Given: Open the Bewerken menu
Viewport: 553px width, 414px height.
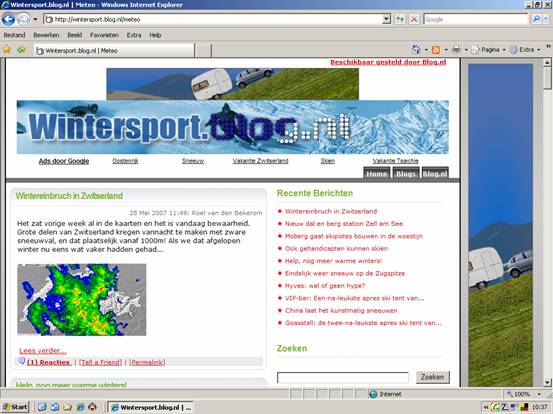Looking at the screenshot, I should point(46,35).
